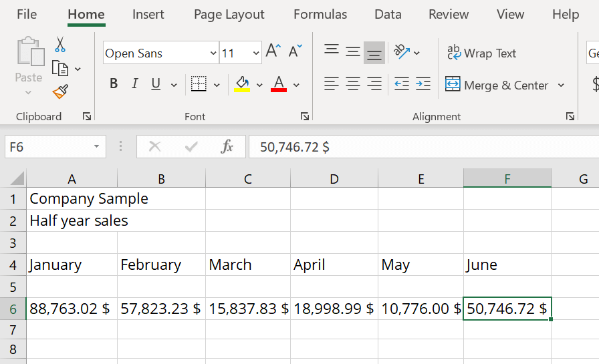Toggle Underline formatting
The image size is (599, 364).
pos(156,84)
